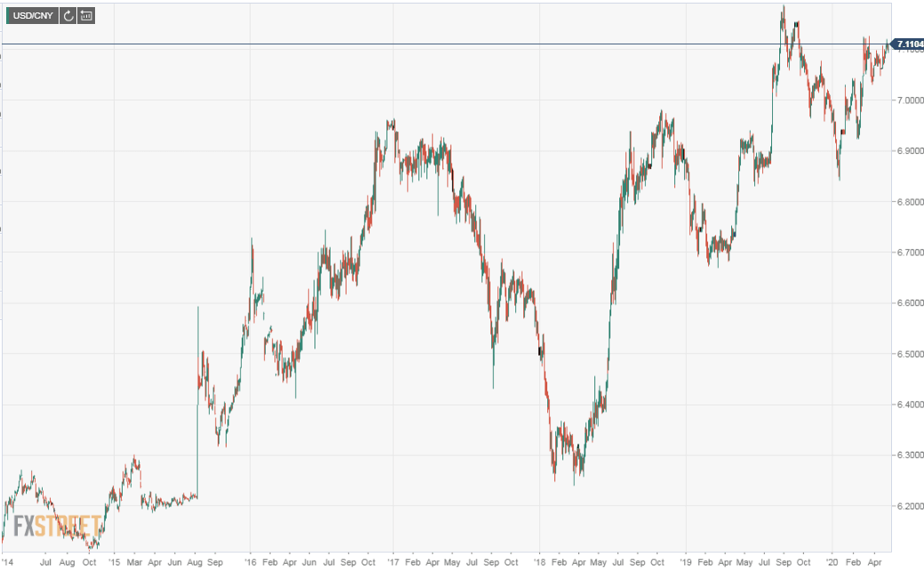Click the 7.0000 price axis label
Viewport: 924px width, 577px height.
906,100
